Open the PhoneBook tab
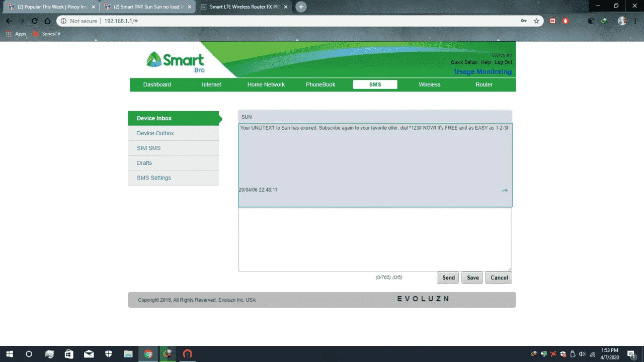Screen dimensions: 644x362 [x=320, y=84]
